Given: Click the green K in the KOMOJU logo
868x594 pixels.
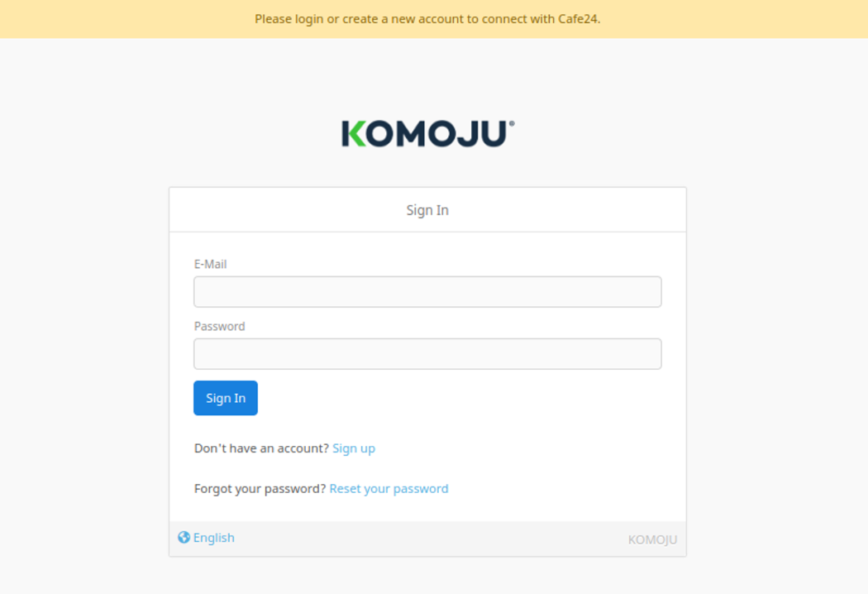Looking at the screenshot, I should [x=354, y=134].
